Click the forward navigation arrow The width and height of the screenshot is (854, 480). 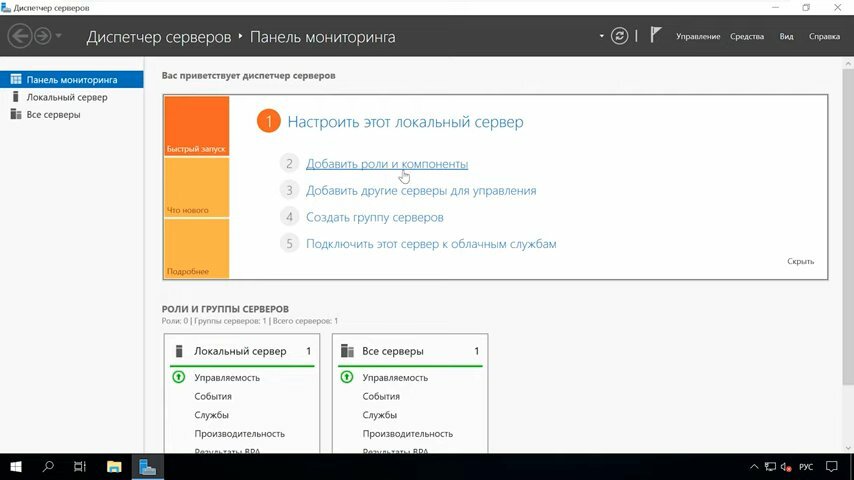coord(42,37)
